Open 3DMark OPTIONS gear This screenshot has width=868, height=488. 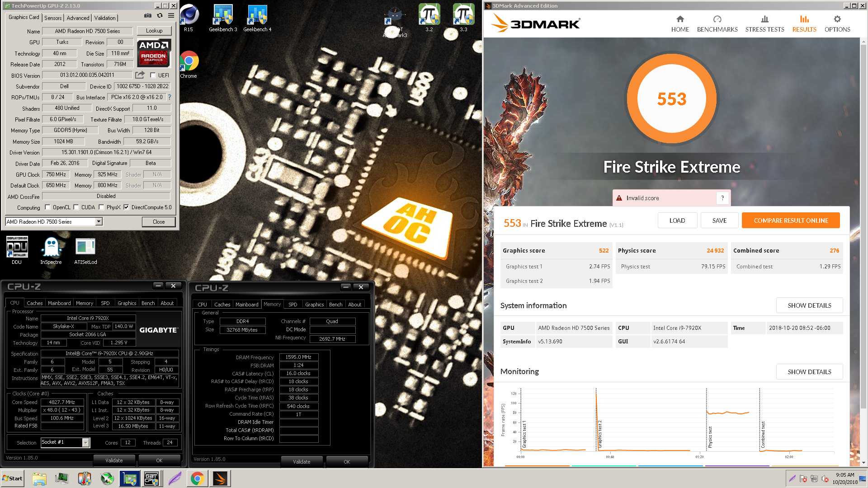pyautogui.click(x=837, y=23)
